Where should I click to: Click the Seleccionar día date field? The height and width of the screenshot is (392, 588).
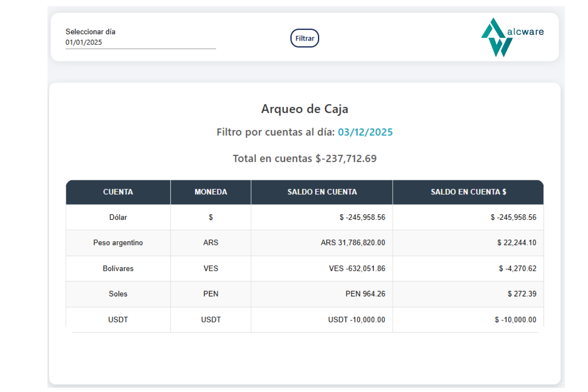tap(140, 42)
